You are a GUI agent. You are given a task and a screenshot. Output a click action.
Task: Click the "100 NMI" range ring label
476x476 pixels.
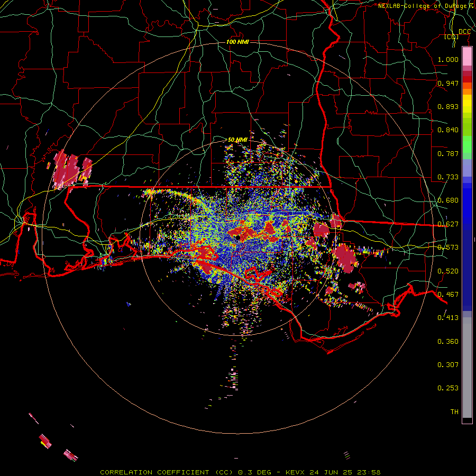(x=237, y=42)
